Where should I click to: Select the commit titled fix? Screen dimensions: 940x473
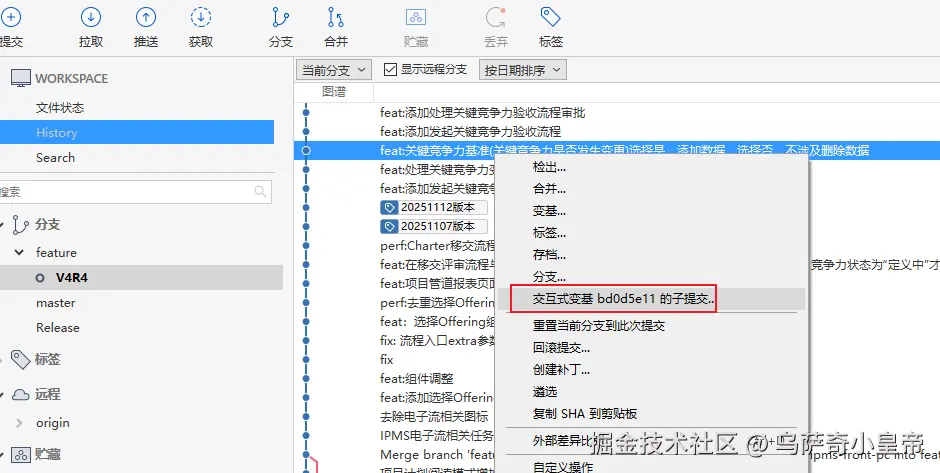387,360
